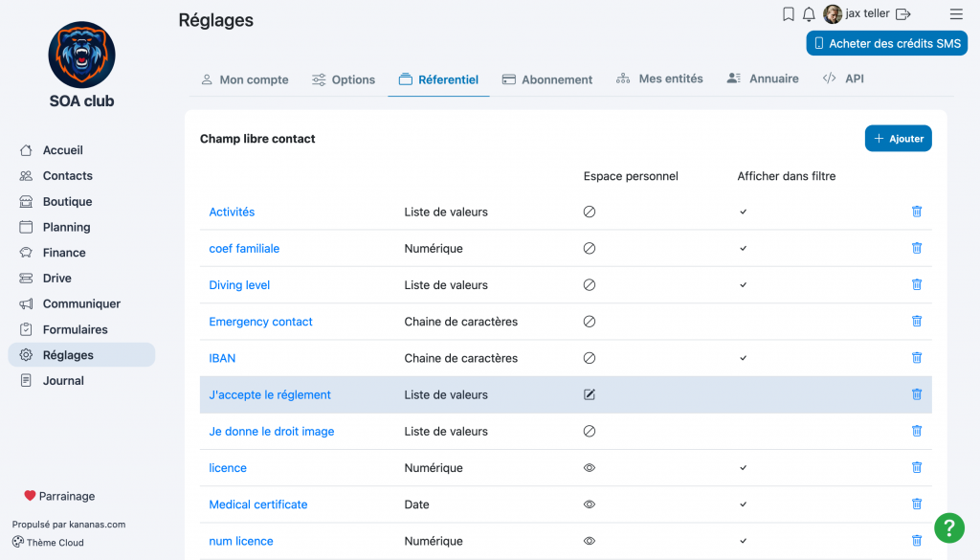This screenshot has width=980, height=560.
Task: Toggle filter checkmark for num licence
Action: tap(743, 541)
